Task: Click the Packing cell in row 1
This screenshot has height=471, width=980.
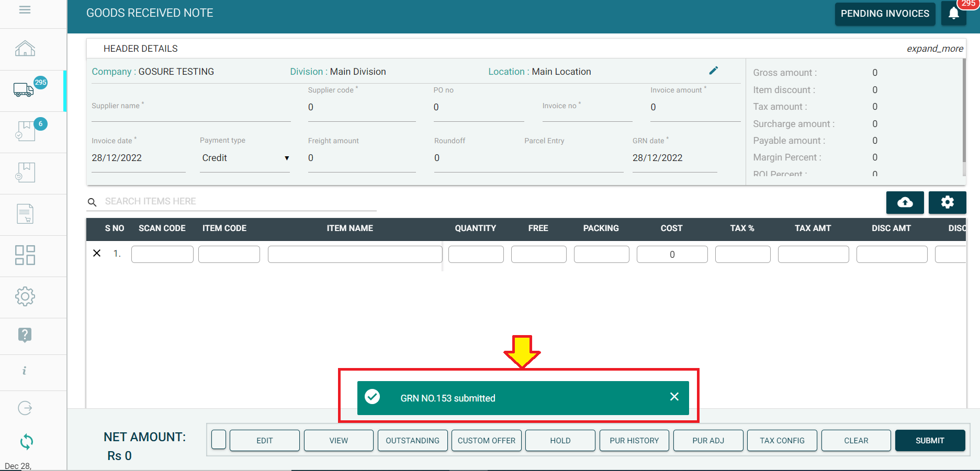Action: point(602,254)
